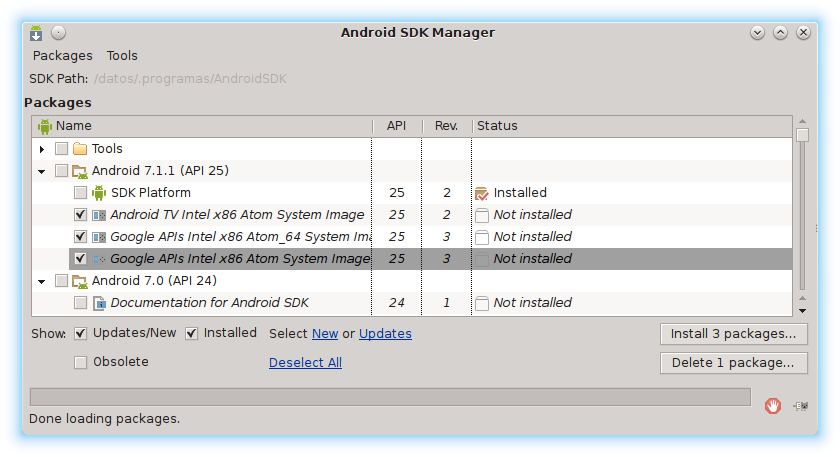Click the scrollbar up arrow at top
The width and height of the screenshot is (840, 457).
pyautogui.click(x=802, y=122)
